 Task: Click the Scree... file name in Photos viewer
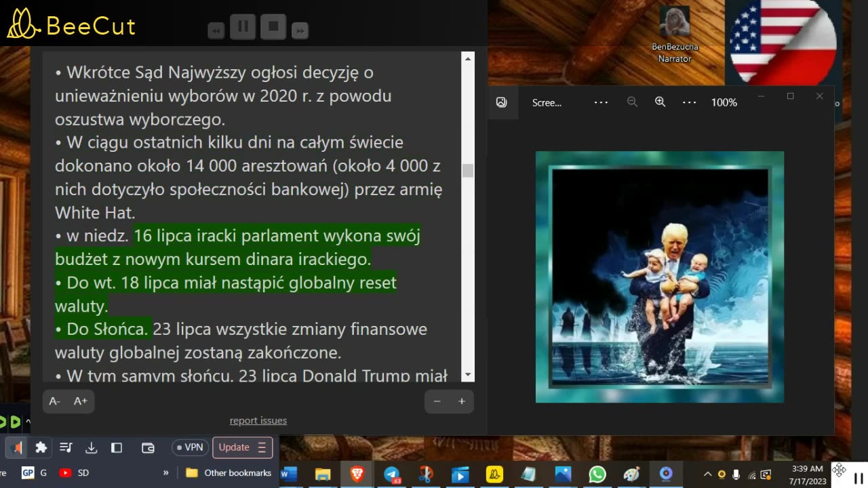(547, 103)
